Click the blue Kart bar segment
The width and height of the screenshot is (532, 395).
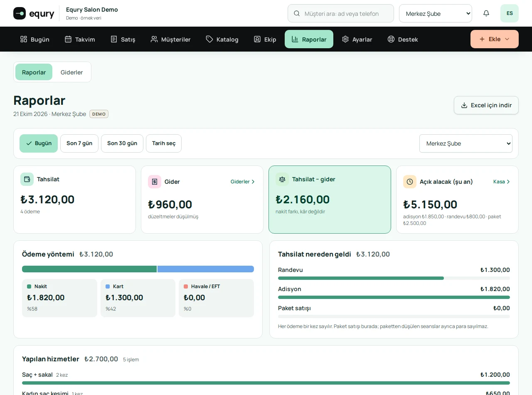point(206,269)
